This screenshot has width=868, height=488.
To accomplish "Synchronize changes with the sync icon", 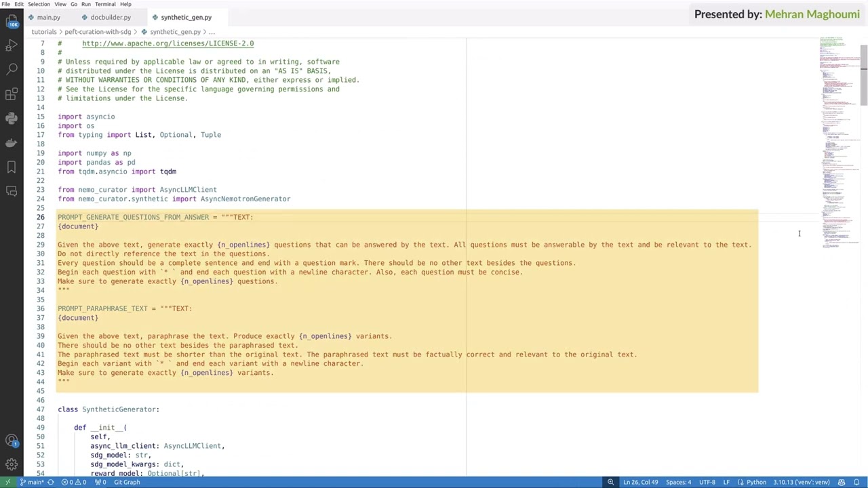I will click(x=50, y=482).
